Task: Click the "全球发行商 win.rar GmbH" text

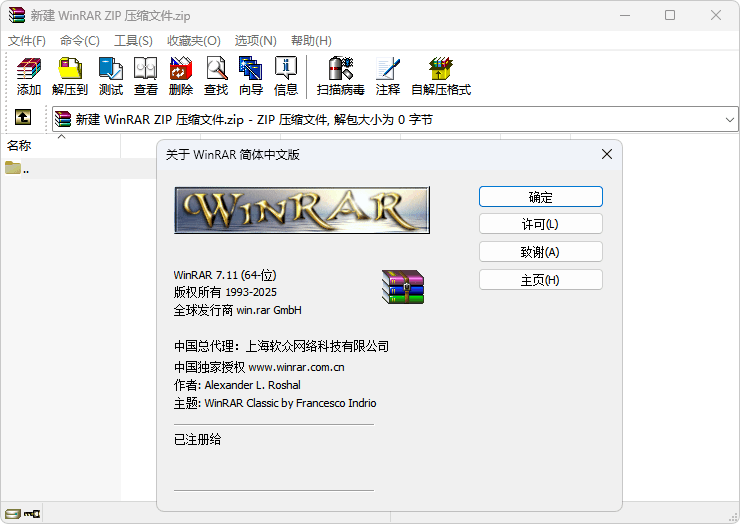Action: (x=237, y=310)
